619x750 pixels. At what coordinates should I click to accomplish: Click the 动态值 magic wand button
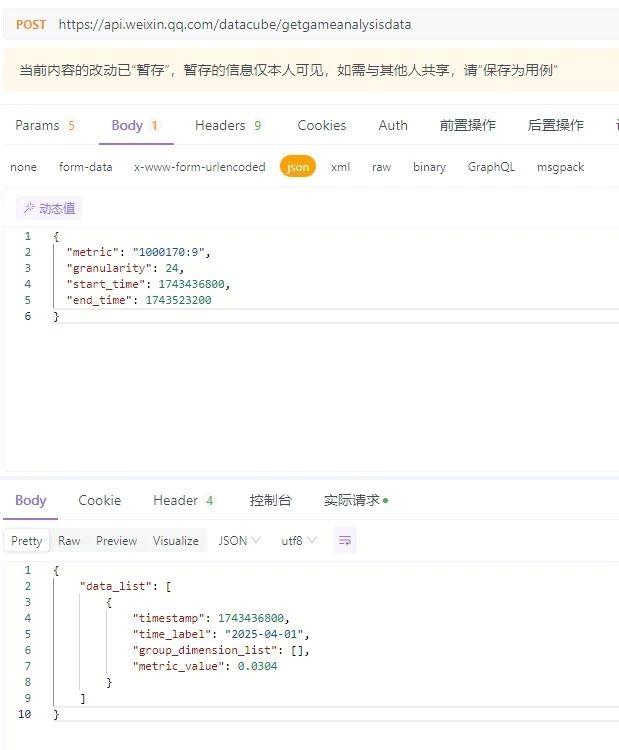click(49, 209)
